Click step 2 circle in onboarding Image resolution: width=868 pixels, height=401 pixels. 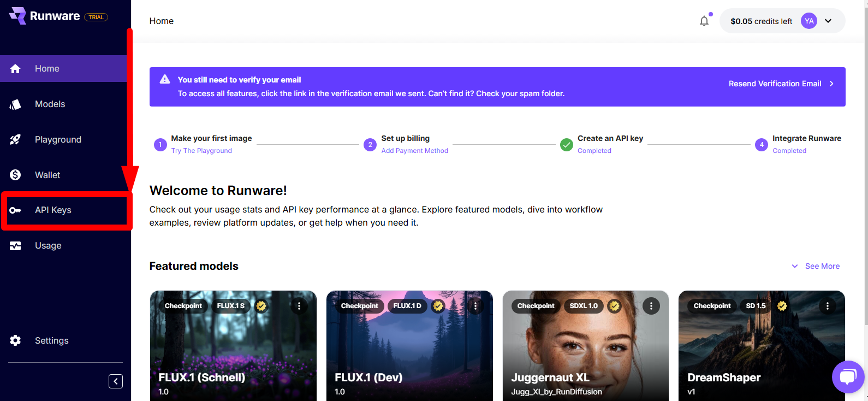(x=370, y=145)
